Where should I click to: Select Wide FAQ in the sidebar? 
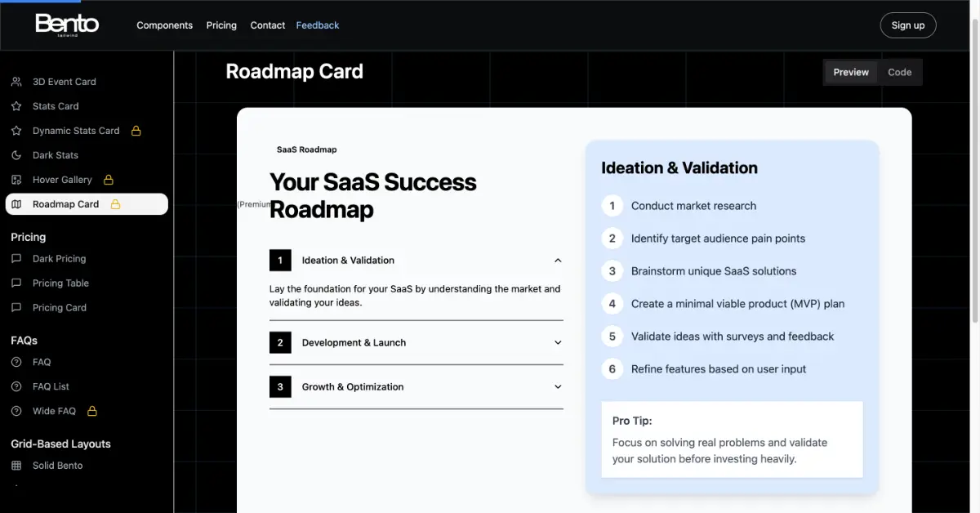pyautogui.click(x=54, y=411)
